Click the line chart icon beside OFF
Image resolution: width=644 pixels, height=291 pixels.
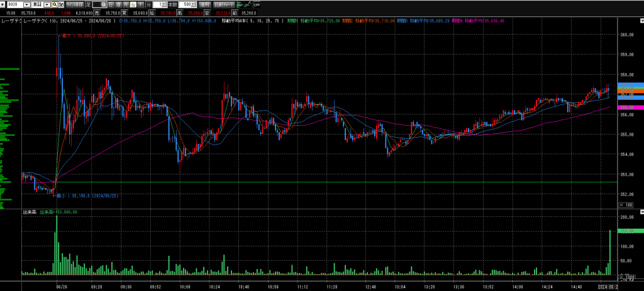pyautogui.click(x=247, y=4)
